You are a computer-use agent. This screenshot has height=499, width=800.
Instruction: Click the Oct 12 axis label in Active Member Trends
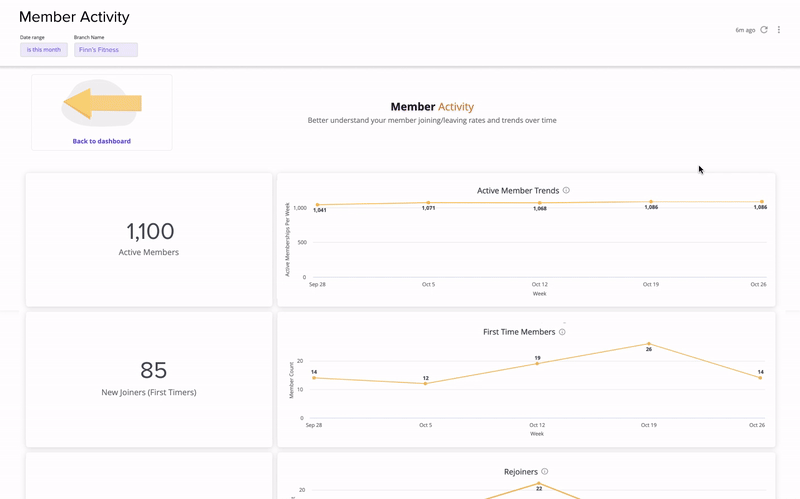click(539, 284)
